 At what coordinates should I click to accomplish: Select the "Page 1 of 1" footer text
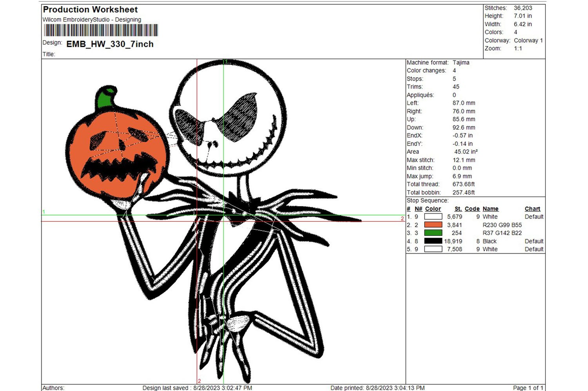528,388
